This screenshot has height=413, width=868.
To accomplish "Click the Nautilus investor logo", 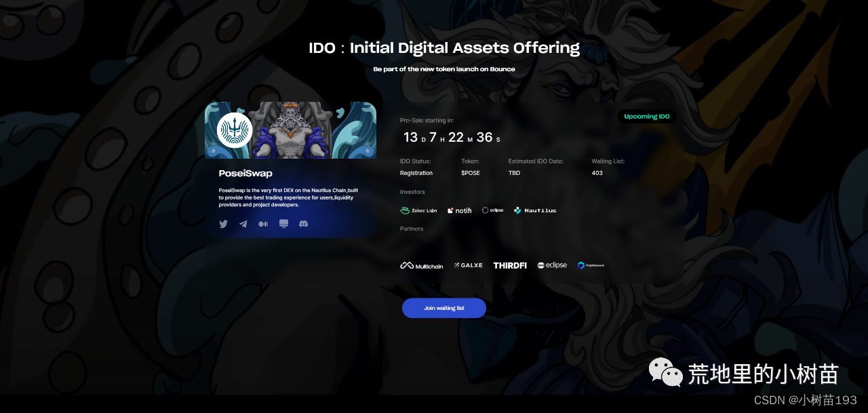I will pyautogui.click(x=535, y=210).
